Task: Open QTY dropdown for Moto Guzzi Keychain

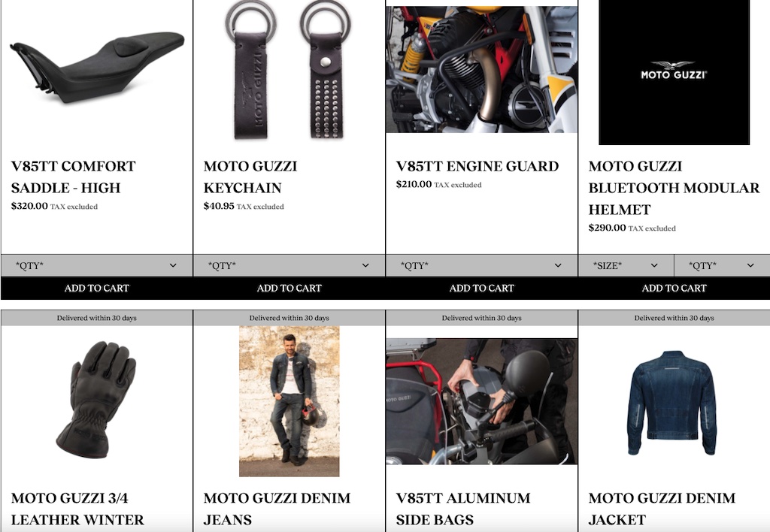Action: click(x=290, y=265)
